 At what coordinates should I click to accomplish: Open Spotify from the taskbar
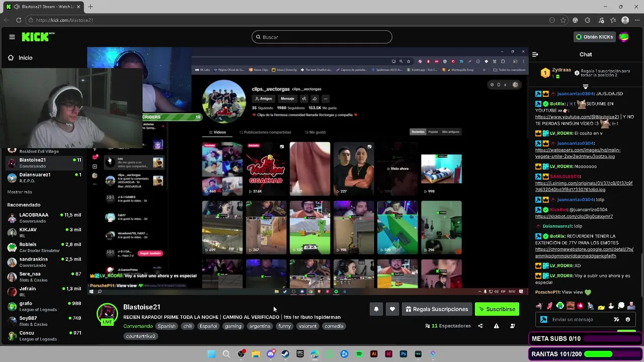click(x=359, y=354)
